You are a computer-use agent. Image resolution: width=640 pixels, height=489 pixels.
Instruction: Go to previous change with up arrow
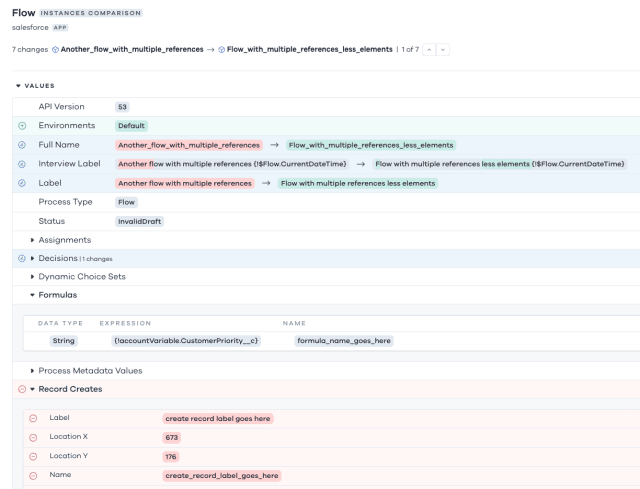pyautogui.click(x=429, y=49)
